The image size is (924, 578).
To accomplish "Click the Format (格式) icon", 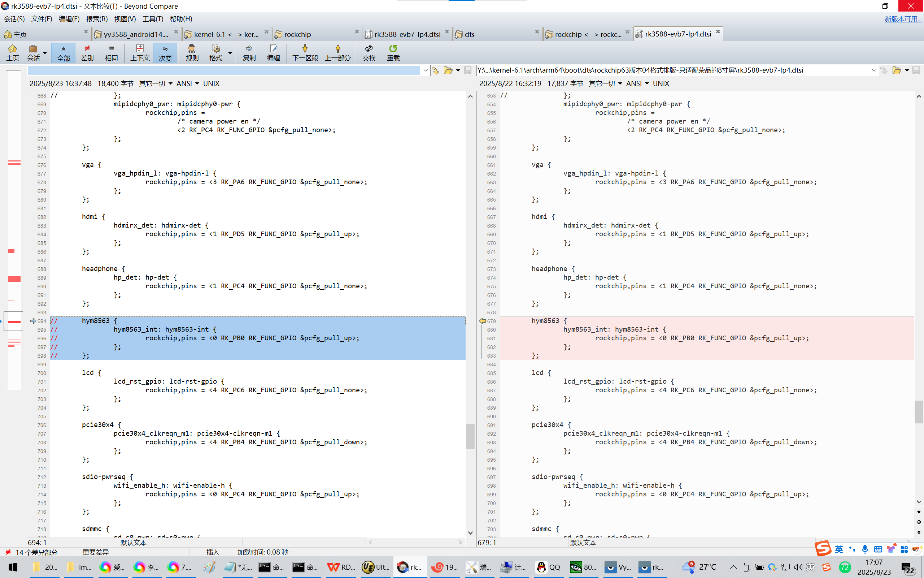I will 216,53.
